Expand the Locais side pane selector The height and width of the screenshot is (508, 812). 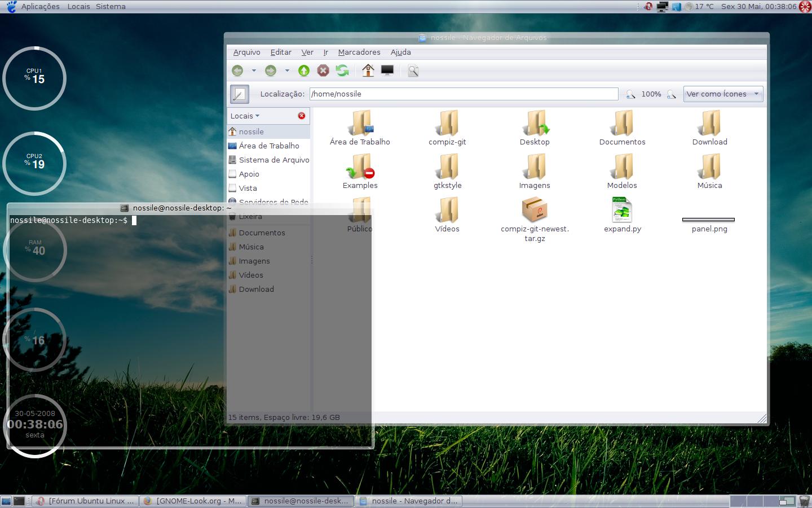tap(245, 116)
